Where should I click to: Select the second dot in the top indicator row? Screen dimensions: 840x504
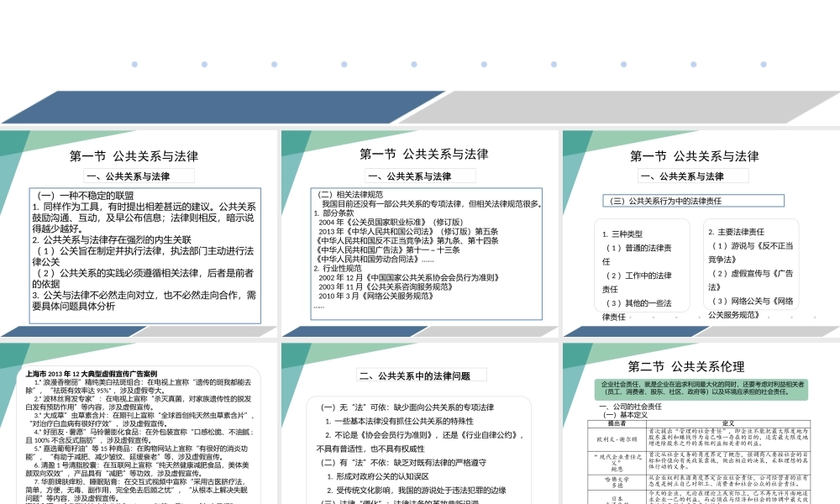[x=202, y=63]
